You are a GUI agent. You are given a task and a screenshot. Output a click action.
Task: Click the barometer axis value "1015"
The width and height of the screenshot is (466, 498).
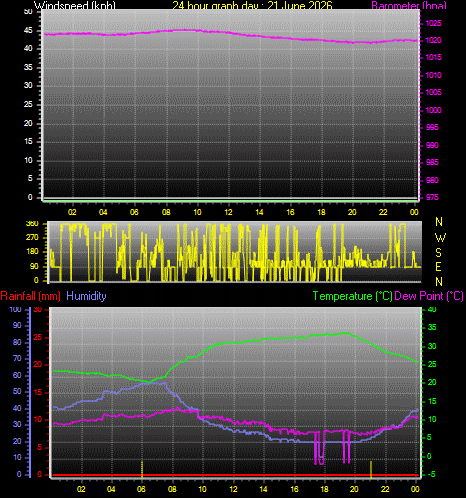(x=433, y=57)
